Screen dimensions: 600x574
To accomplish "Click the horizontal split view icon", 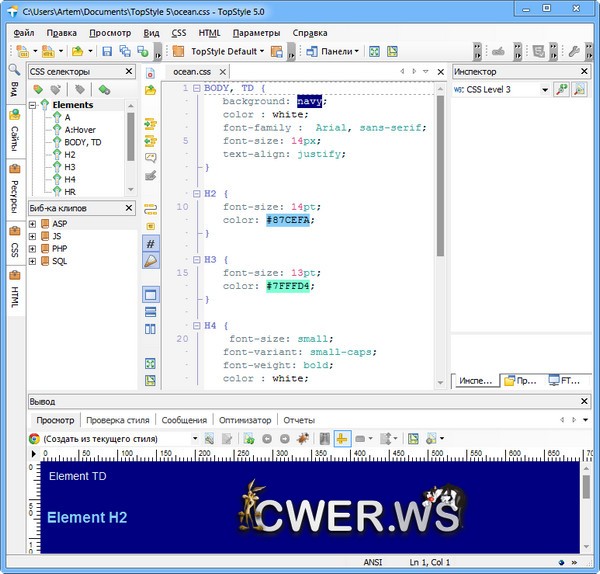I will pyautogui.click(x=151, y=313).
